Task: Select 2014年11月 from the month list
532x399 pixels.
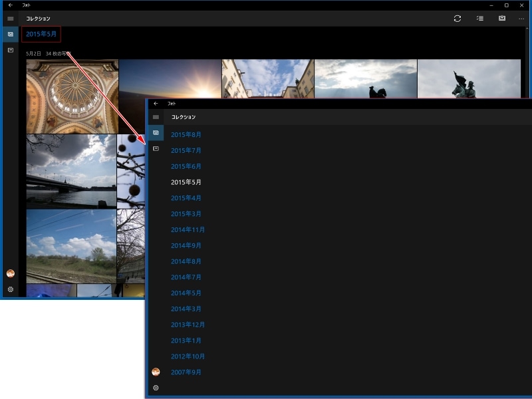Action: tap(188, 230)
